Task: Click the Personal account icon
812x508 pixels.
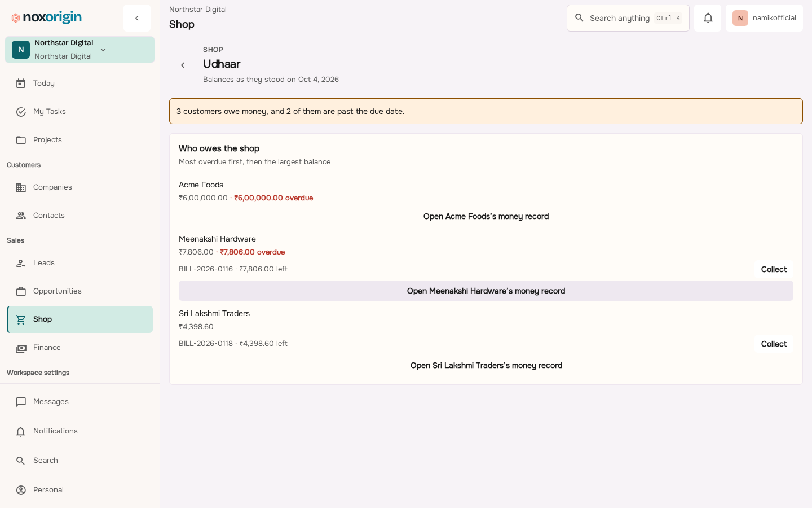Action: [21, 490]
